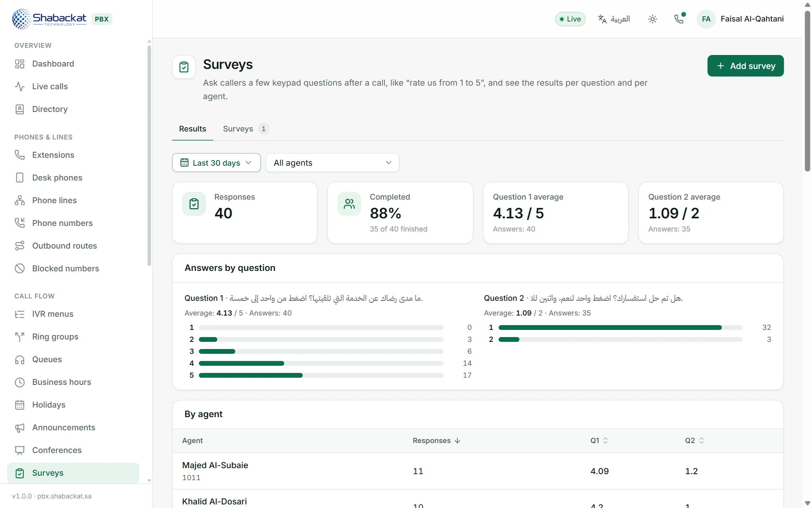Click the Add survey button
Screen dimensions: 812x508
coord(746,66)
